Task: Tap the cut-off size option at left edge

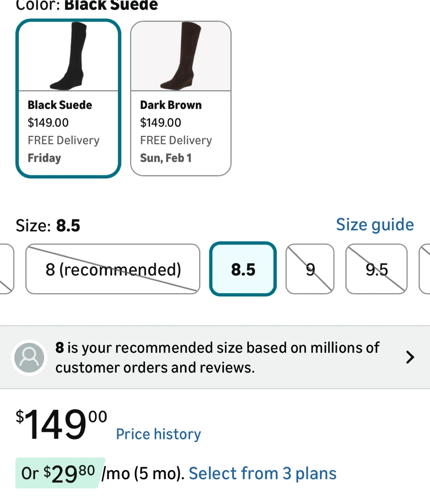Action: 6,269
